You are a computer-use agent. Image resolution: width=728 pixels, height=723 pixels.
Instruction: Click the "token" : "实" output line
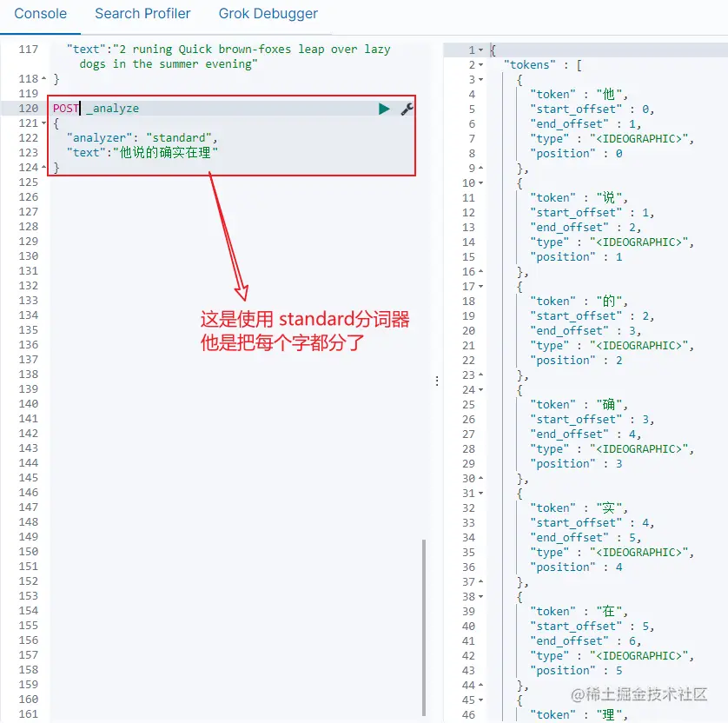[579, 508]
